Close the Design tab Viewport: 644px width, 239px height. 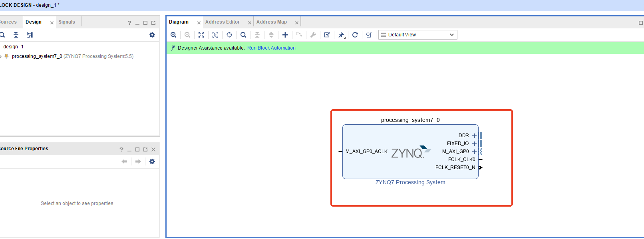52,23
